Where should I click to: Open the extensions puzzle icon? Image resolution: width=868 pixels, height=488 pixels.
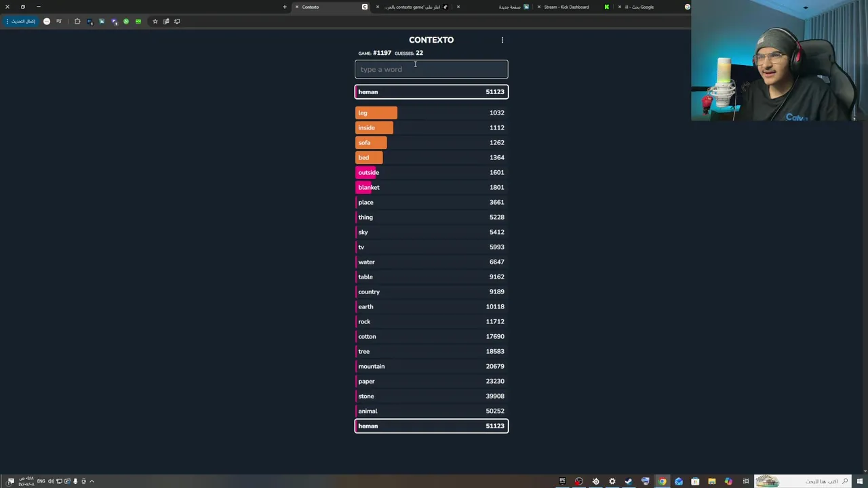tap(77, 21)
